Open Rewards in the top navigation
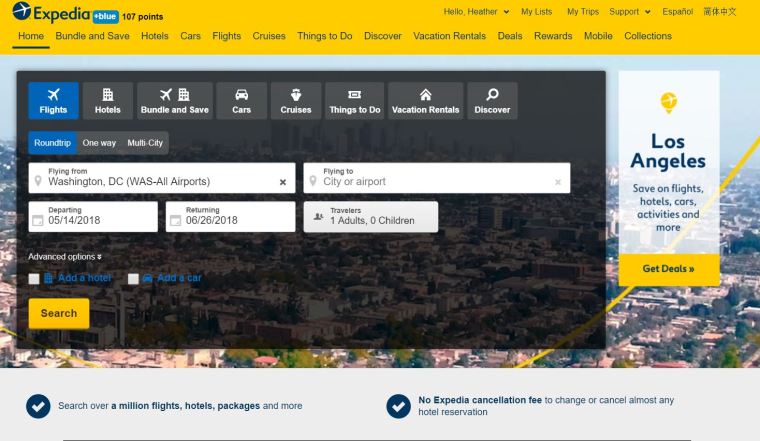760x441 pixels. (x=553, y=36)
